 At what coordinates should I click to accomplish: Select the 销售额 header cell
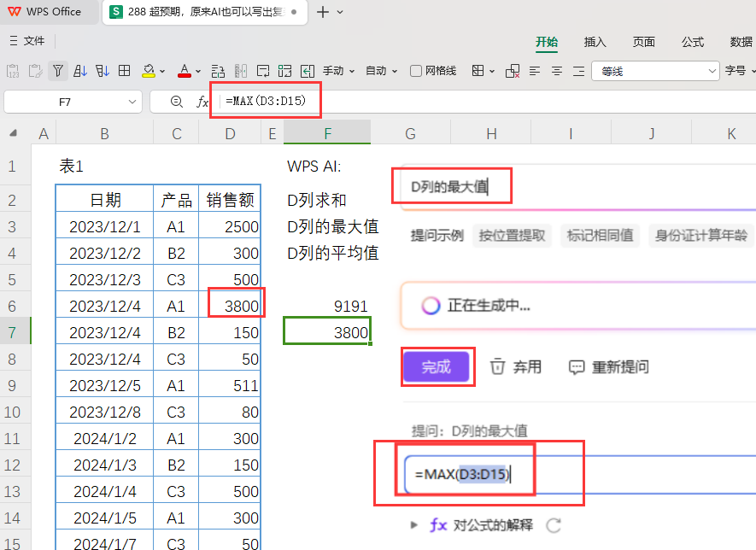pos(230,200)
